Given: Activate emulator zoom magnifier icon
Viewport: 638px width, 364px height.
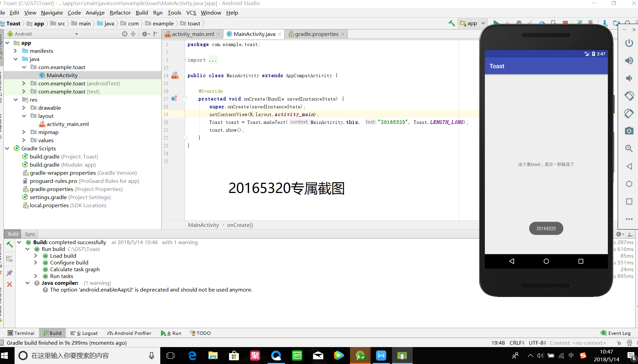Looking at the screenshot, I should coord(629,148).
